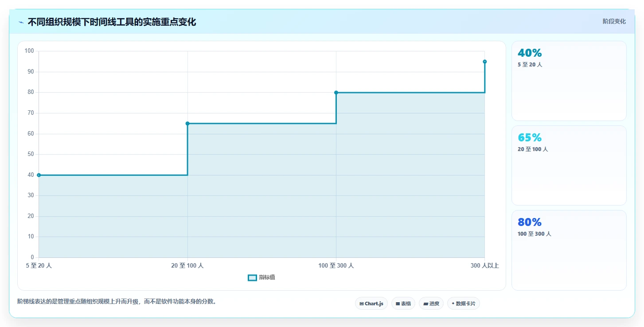Click the data point at value 65
Image resolution: width=644 pixels, height=327 pixels.
click(x=187, y=124)
